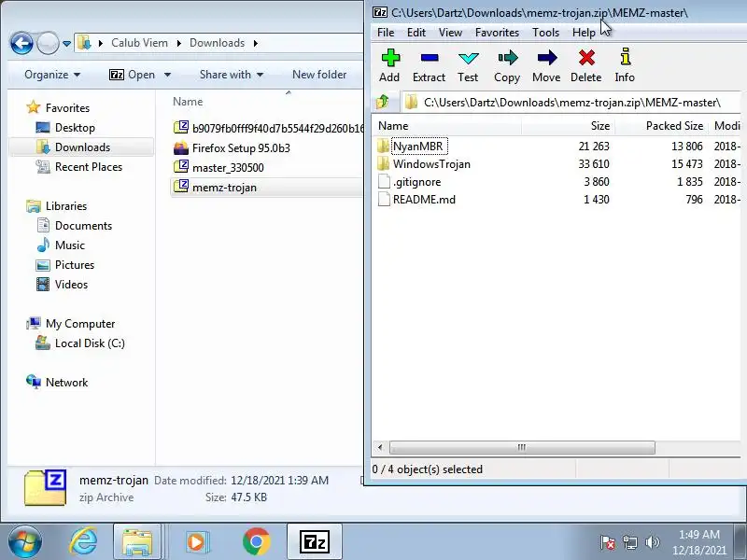
Task: Click the volume speaker tray icon
Action: (x=652, y=542)
